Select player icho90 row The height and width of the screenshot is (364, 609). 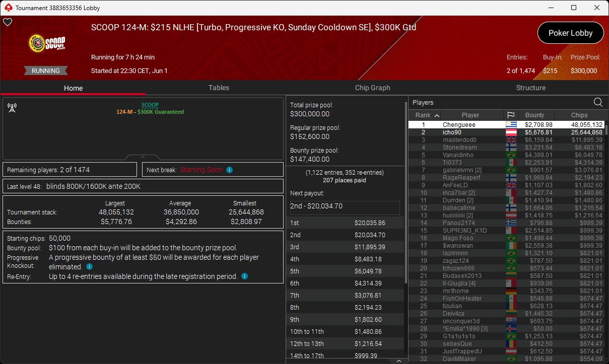506,132
